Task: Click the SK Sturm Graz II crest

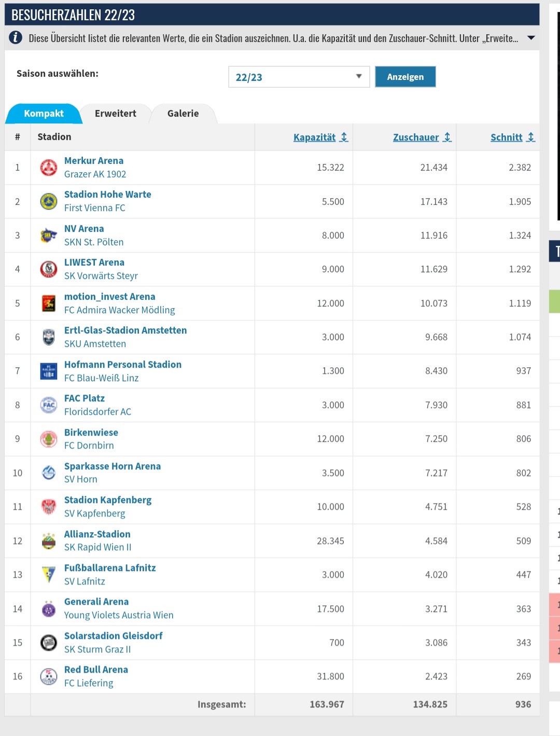Action: point(49,643)
